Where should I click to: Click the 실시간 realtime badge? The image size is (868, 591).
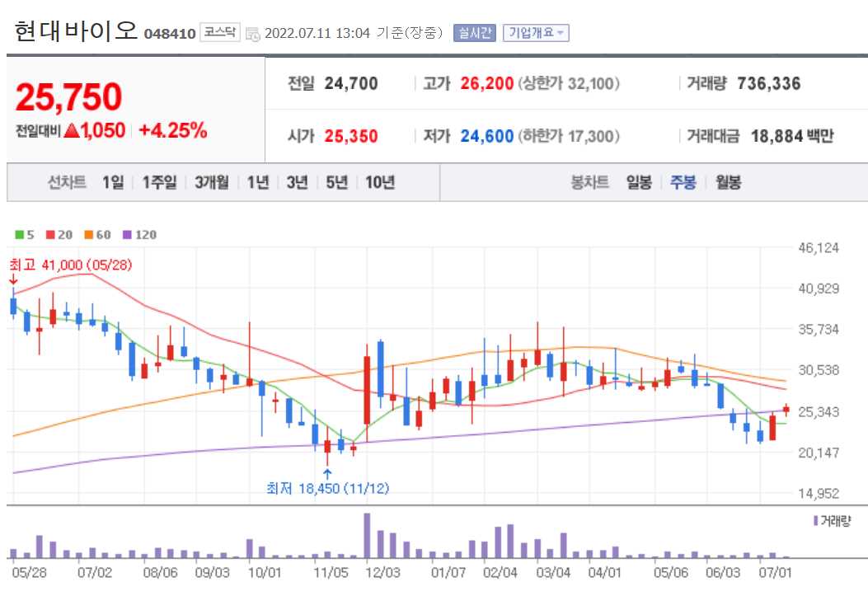(x=475, y=33)
